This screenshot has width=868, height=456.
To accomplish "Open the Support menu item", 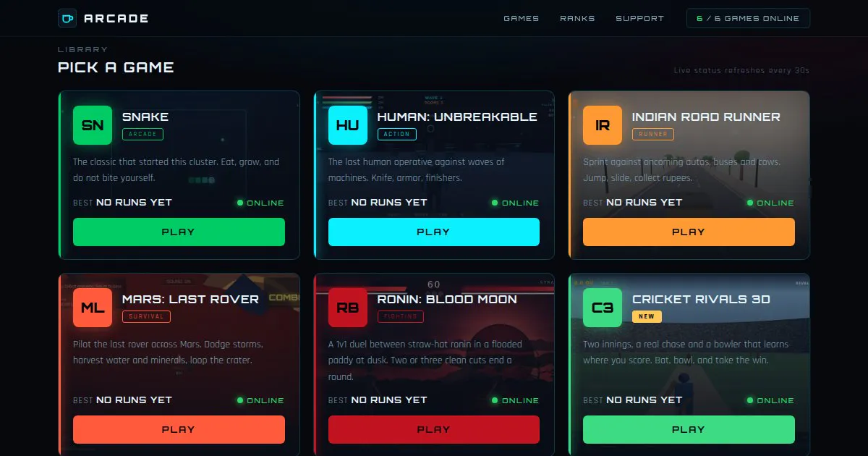I will 639,18.
